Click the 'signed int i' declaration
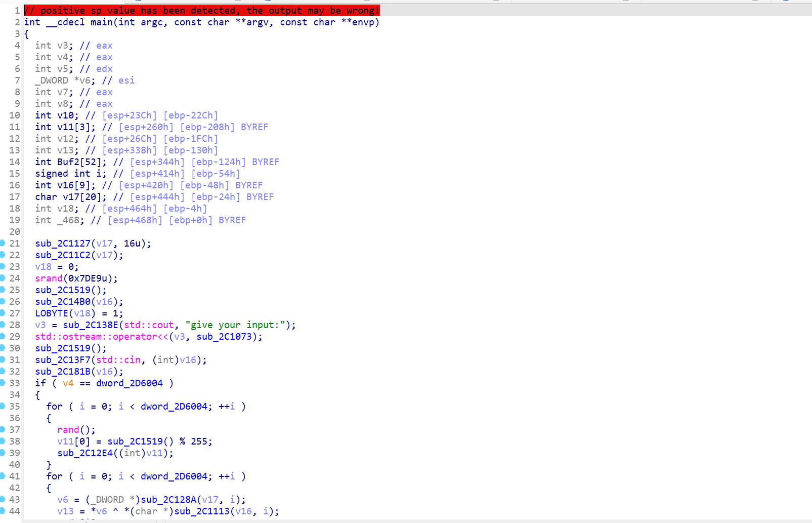The image size is (812, 523). click(71, 174)
